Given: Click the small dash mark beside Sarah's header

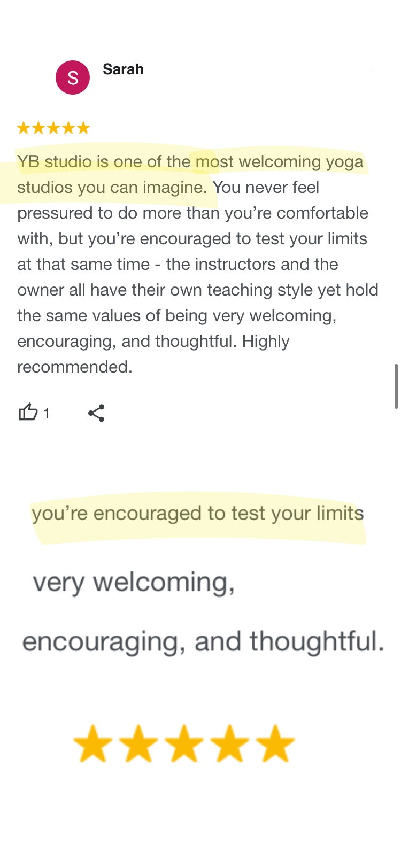Looking at the screenshot, I should [x=371, y=69].
